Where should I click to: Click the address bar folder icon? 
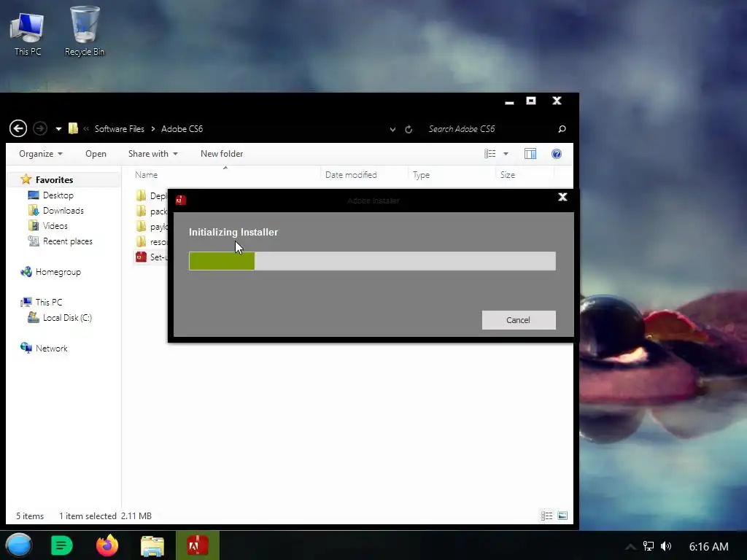(x=73, y=128)
